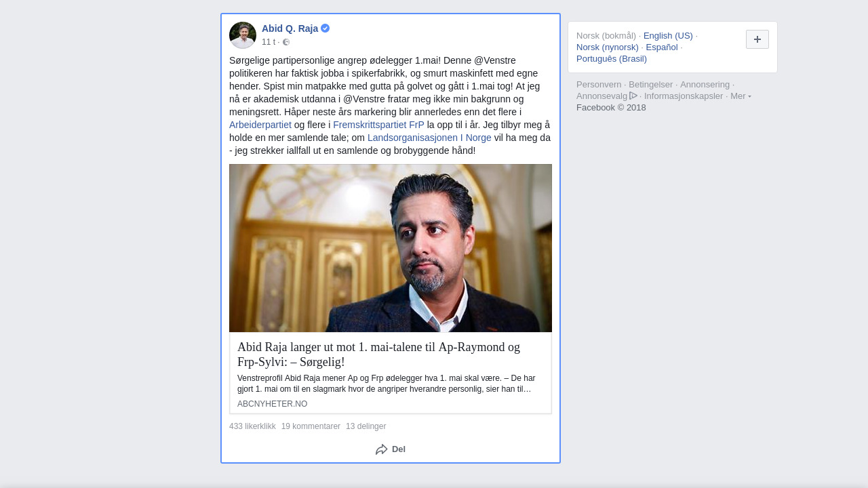Open Abid Q. Raja's profile picture
This screenshot has width=868, height=488.
click(243, 35)
